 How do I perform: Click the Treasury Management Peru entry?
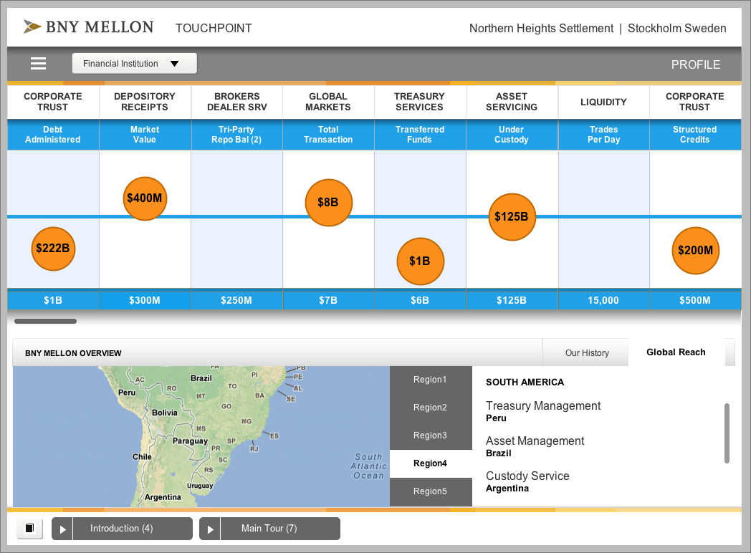pyautogui.click(x=543, y=411)
